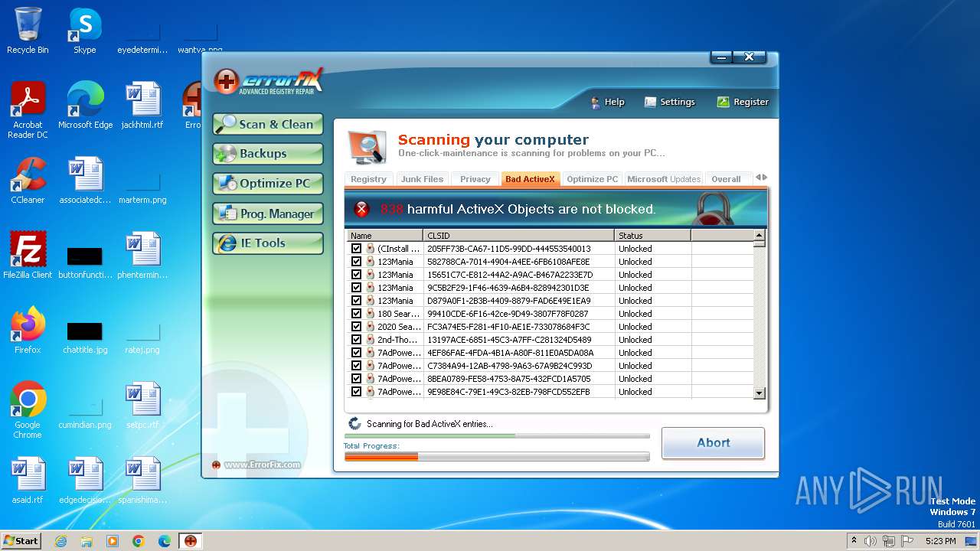Switch to the Privacy tab

[x=475, y=179]
